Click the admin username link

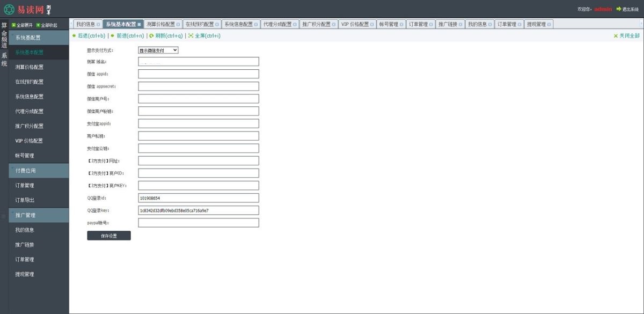click(x=603, y=9)
